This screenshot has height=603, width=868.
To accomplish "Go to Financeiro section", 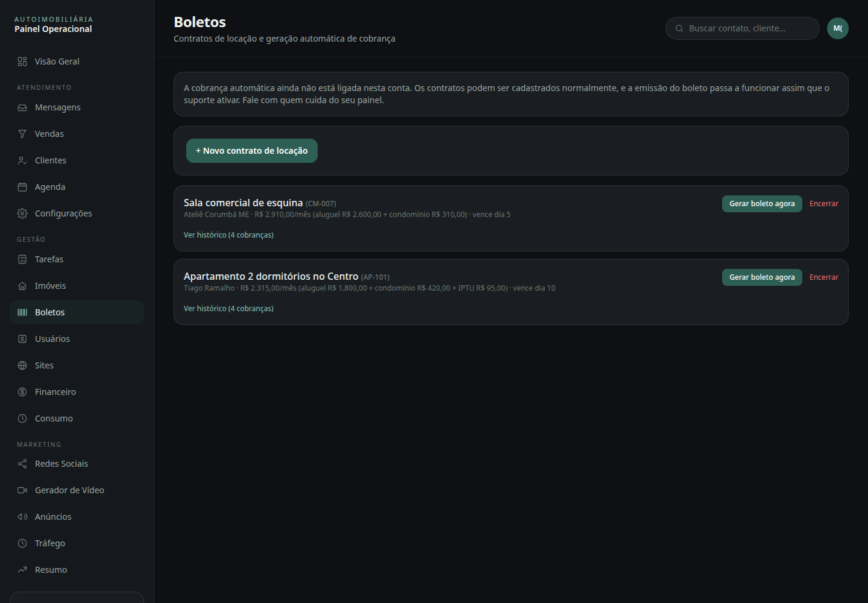I will coord(77,392).
